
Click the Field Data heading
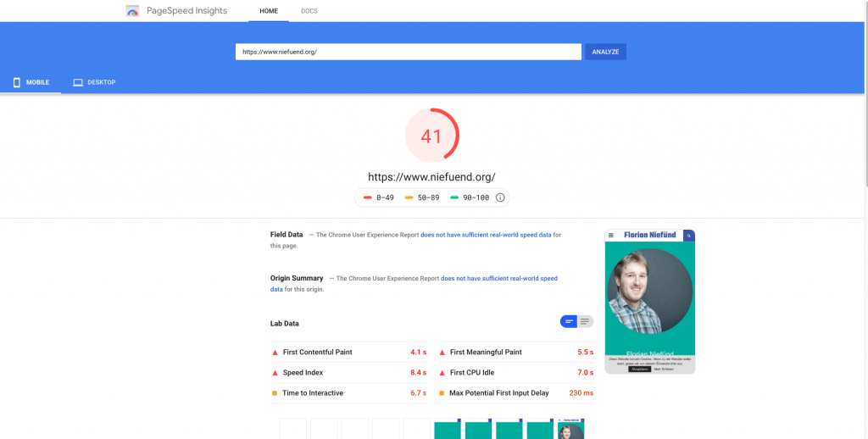pyautogui.click(x=287, y=235)
